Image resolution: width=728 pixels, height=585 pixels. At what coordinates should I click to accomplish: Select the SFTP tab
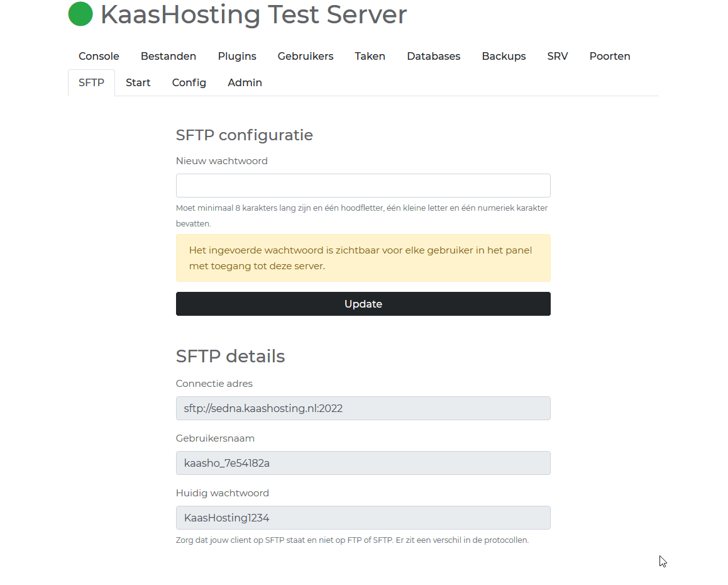[x=91, y=82]
